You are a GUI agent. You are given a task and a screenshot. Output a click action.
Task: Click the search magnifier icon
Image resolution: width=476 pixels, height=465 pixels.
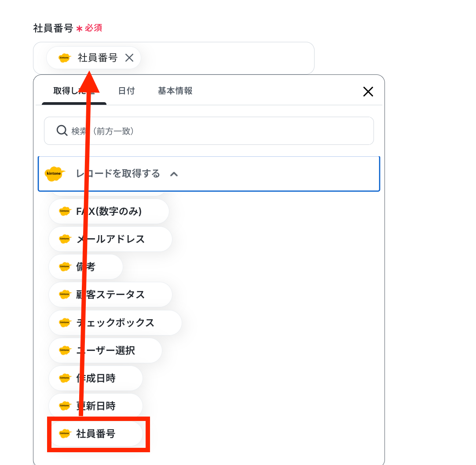[x=62, y=131]
